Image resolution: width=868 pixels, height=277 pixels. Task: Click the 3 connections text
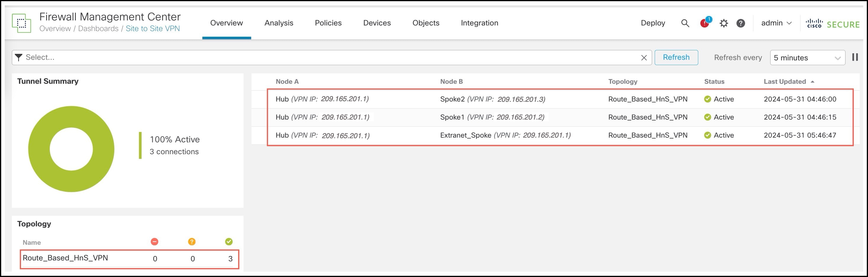(174, 152)
